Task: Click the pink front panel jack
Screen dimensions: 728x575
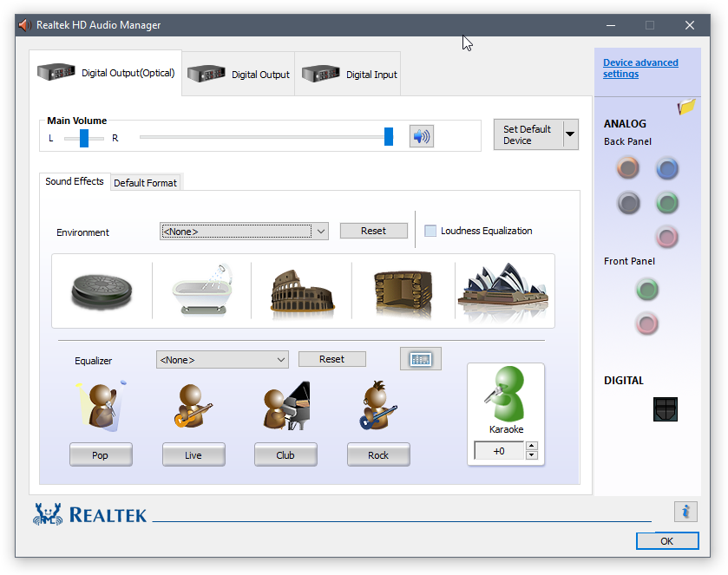Action: (646, 323)
